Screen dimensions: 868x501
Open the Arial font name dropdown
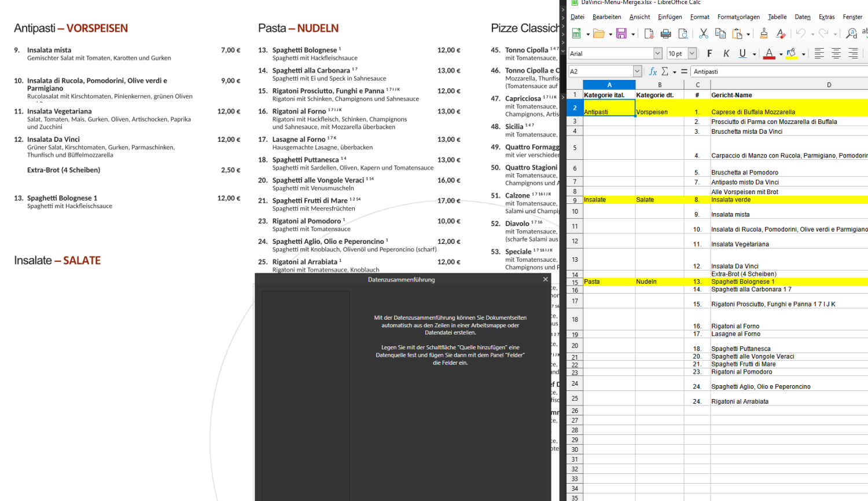[x=657, y=53]
